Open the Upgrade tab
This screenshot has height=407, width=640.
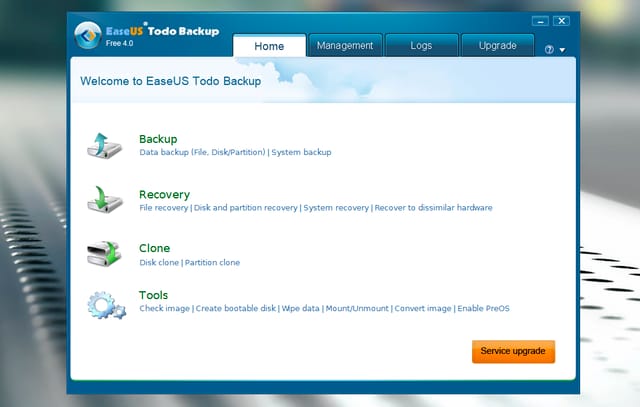pyautogui.click(x=498, y=45)
